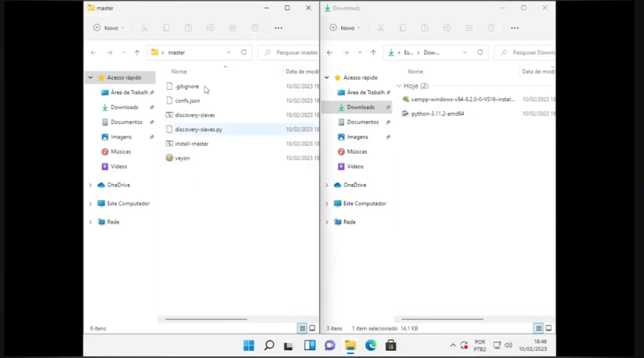Image resolution: width=644 pixels, height=358 pixels.
Task: Open Microsoft Store in the taskbar
Action: click(x=391, y=346)
